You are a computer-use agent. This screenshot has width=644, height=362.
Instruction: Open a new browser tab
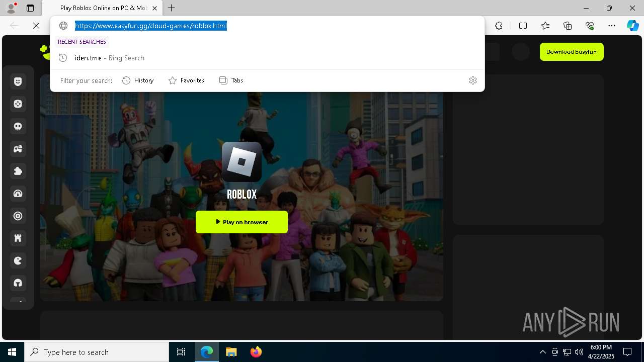172,8
